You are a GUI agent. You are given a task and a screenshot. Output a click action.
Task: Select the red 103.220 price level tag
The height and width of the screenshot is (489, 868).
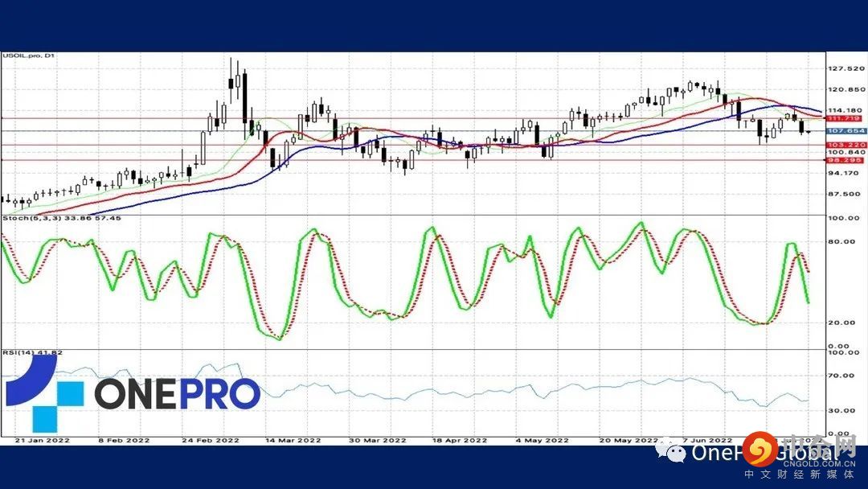(845, 145)
